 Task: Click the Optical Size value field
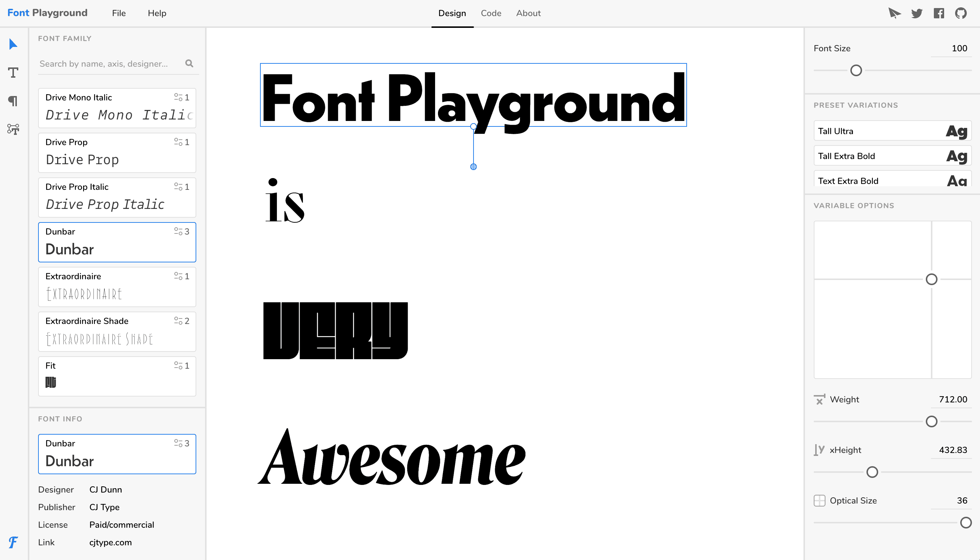click(x=951, y=501)
